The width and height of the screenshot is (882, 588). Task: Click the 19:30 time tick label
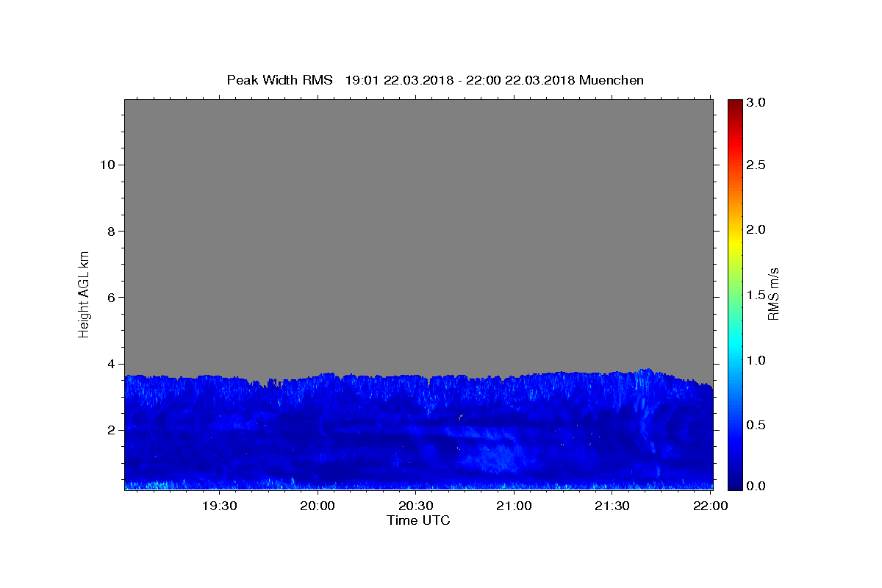click(219, 506)
